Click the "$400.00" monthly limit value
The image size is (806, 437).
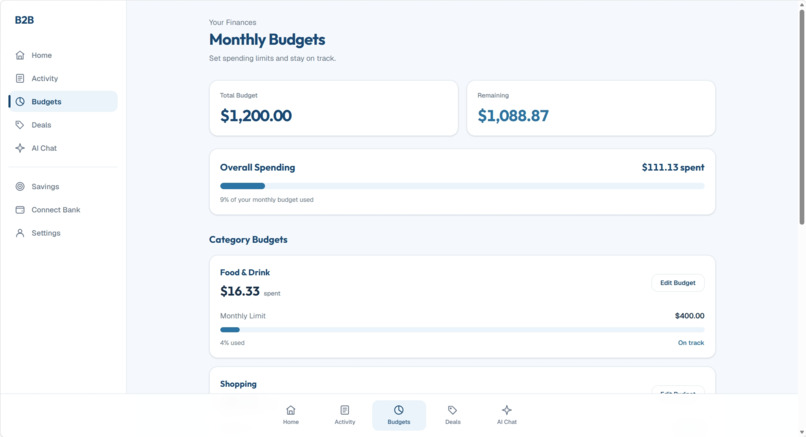pos(689,316)
